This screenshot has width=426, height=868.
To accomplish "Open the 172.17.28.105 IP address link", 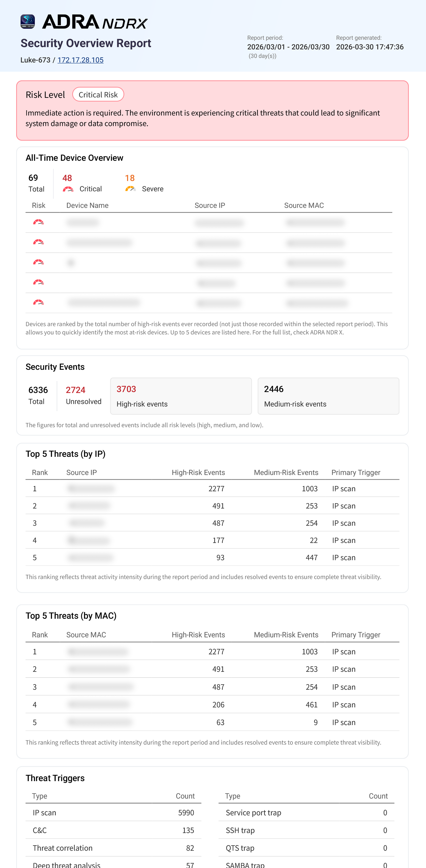I will [80, 60].
